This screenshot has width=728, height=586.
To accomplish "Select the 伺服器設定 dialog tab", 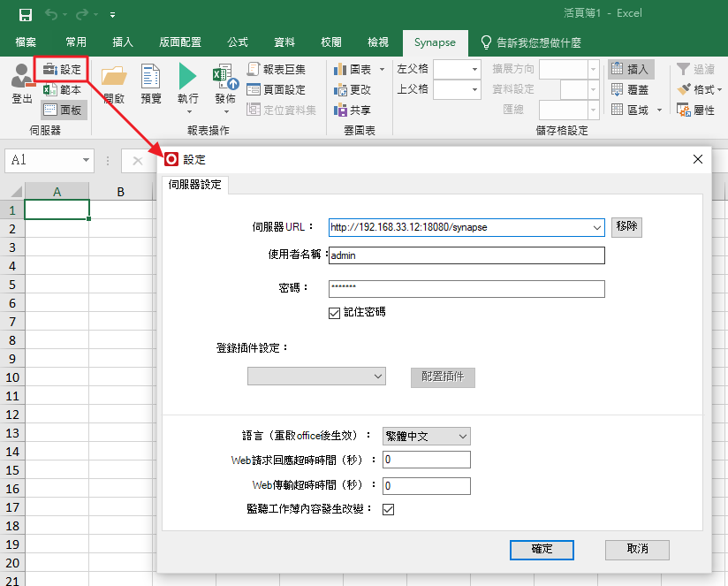I will click(195, 185).
